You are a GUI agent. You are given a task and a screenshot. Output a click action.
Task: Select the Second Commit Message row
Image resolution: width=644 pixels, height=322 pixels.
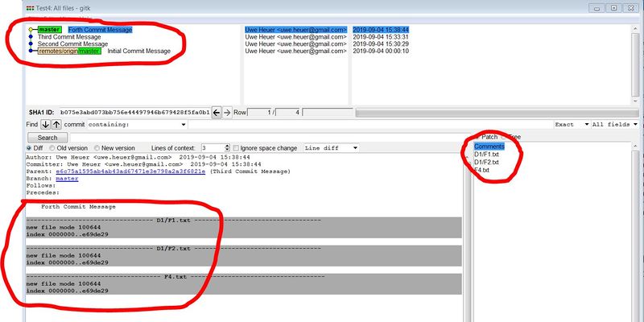tap(72, 44)
